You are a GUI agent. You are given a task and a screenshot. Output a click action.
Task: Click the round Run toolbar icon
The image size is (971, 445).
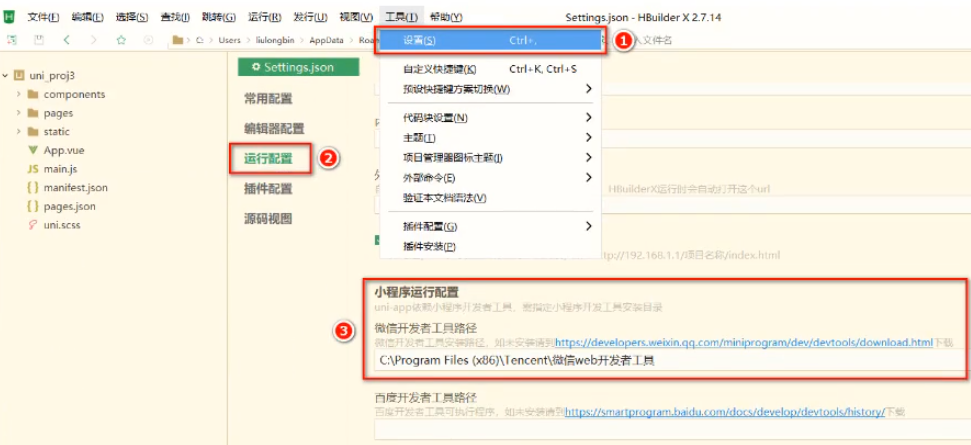pos(148,40)
